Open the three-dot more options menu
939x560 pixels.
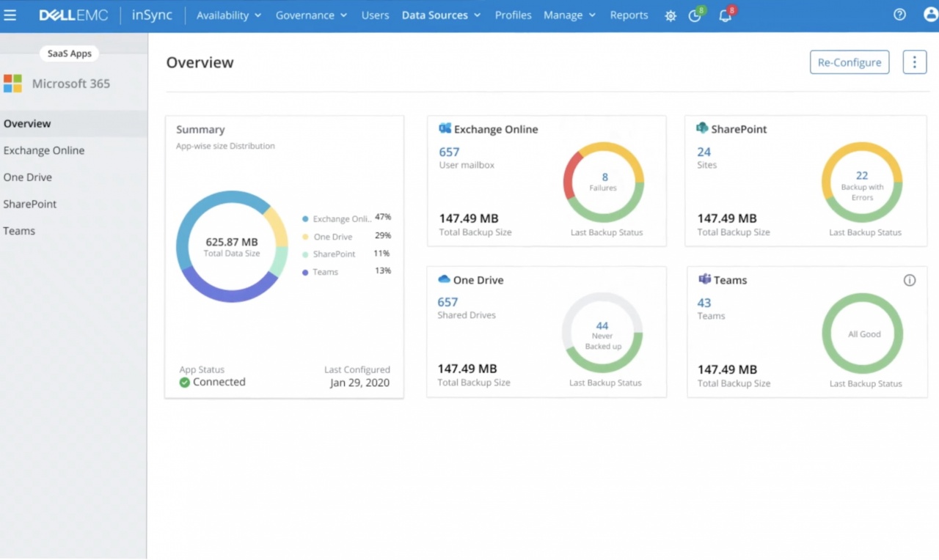914,62
